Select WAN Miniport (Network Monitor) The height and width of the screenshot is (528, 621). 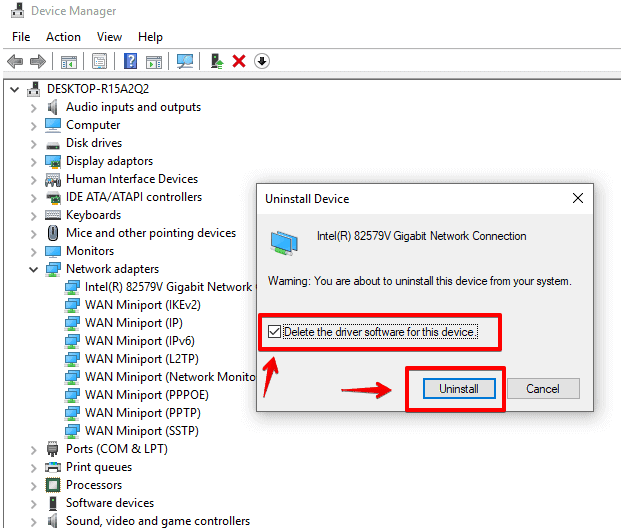170,377
